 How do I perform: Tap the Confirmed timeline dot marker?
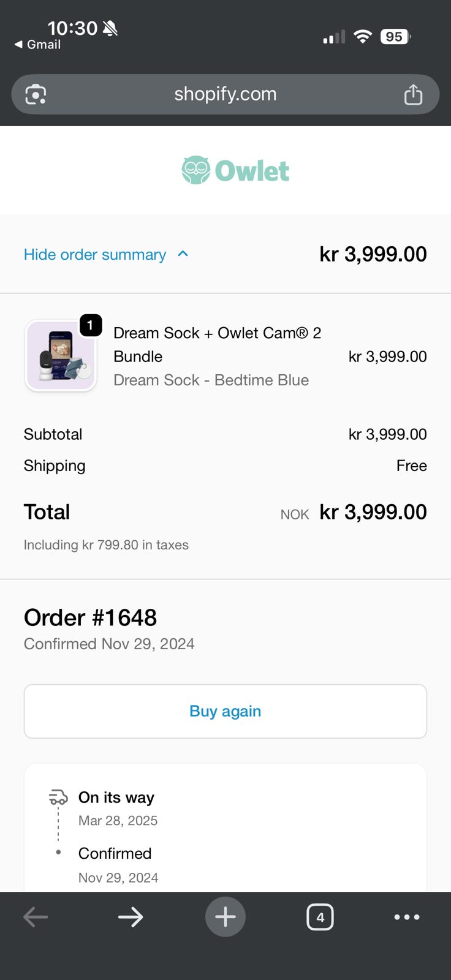(x=58, y=853)
